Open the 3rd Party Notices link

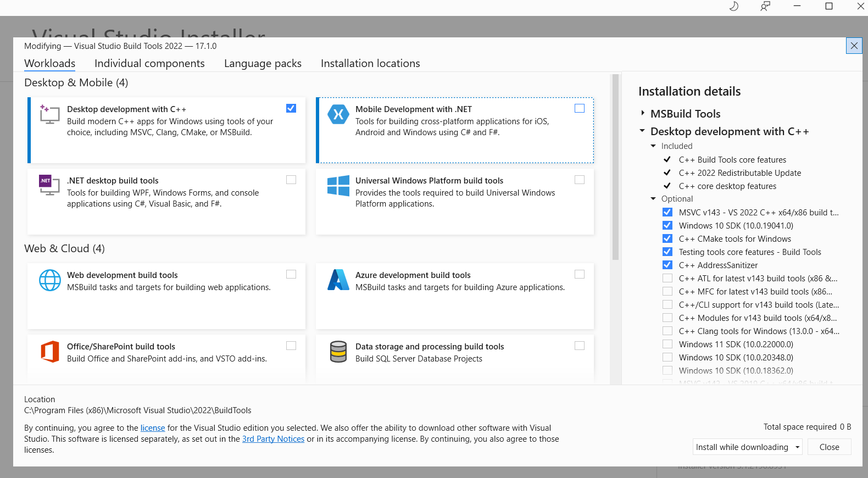coord(273,439)
